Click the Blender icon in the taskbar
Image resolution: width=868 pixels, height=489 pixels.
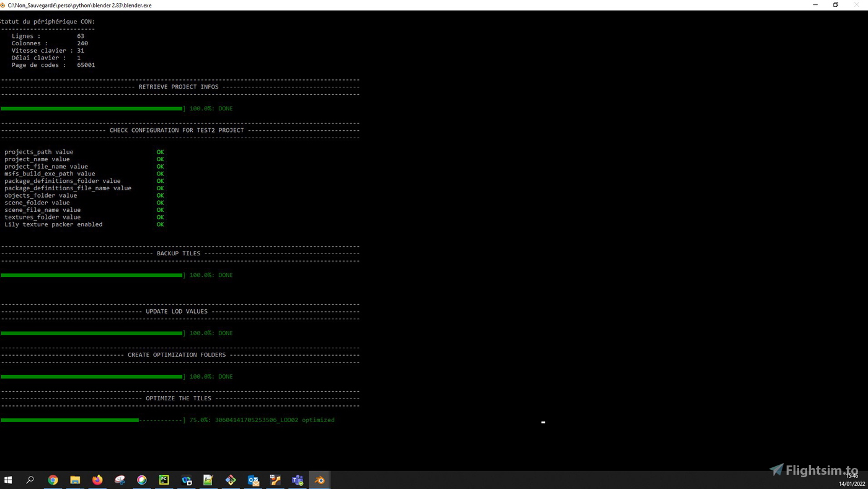point(319,480)
